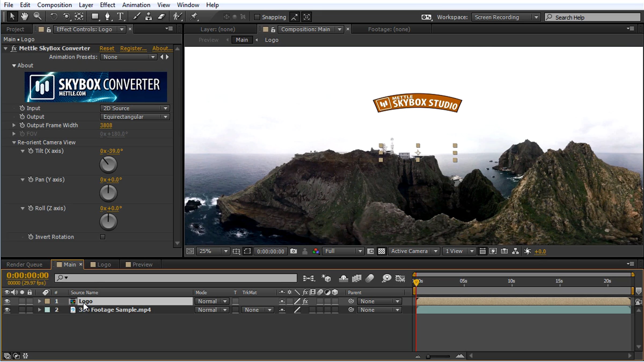The image size is (644, 362).
Task: Click the Tilt X axis rotation dial
Action: point(108,165)
